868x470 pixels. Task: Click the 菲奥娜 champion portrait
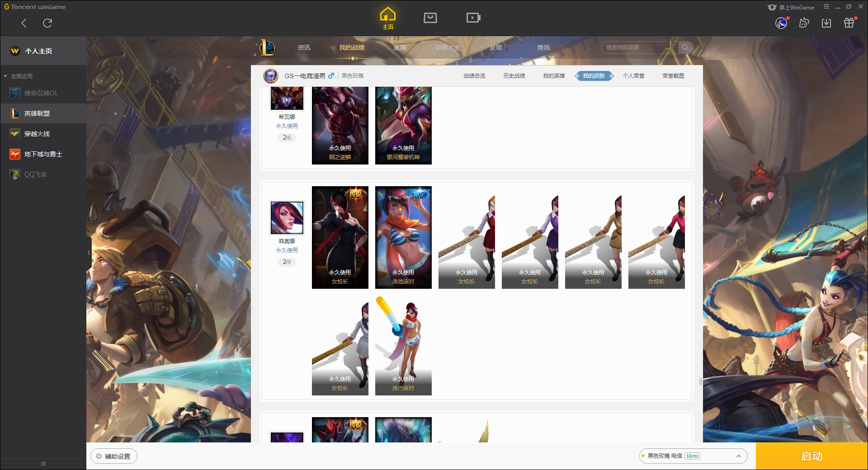click(287, 218)
